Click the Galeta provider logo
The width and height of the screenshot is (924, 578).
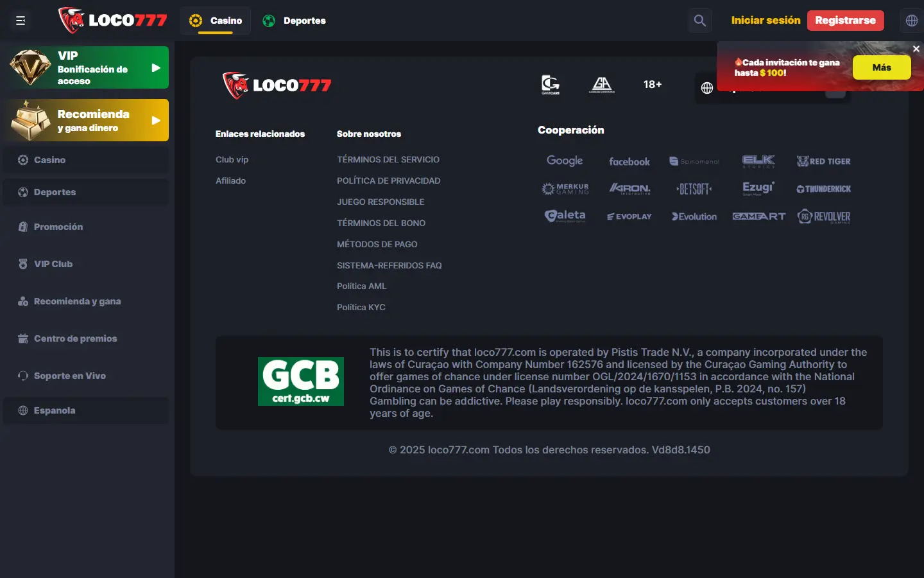click(x=565, y=216)
